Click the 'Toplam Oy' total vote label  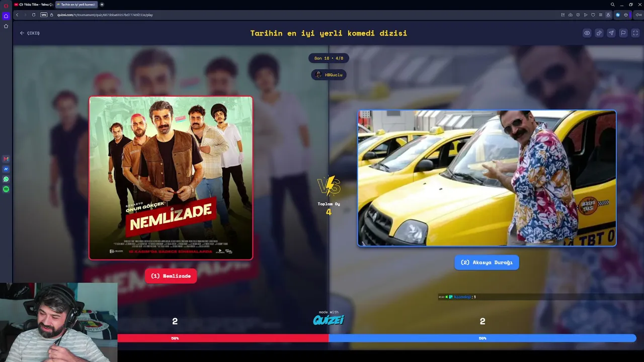pyautogui.click(x=329, y=204)
